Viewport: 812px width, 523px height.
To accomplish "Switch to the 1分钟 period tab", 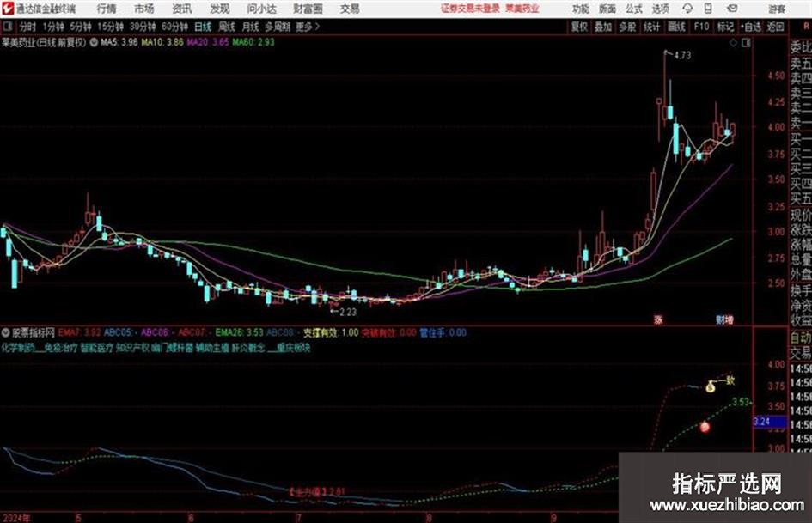I will point(52,27).
